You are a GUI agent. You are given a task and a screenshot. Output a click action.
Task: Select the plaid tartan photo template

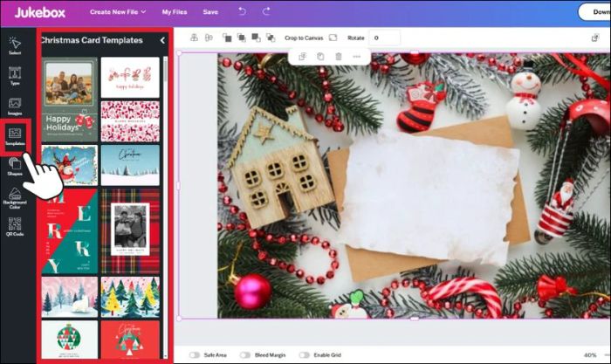(130, 231)
